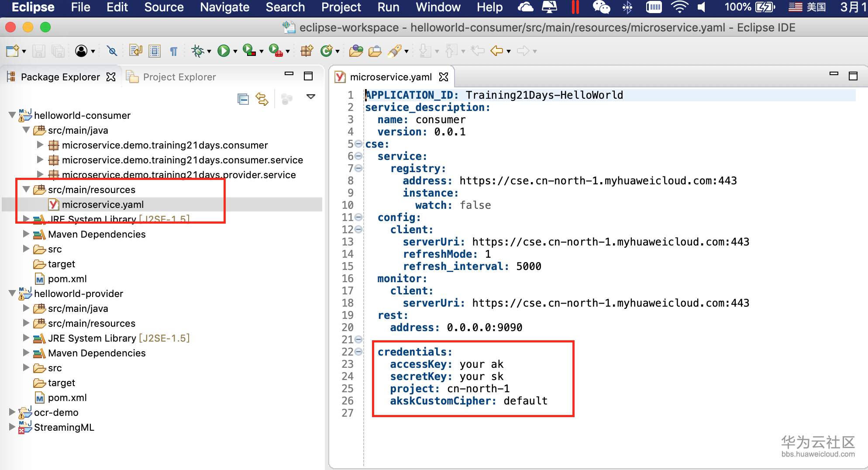Open the Run button dropdown arrow
The height and width of the screenshot is (470, 868).
tap(235, 52)
